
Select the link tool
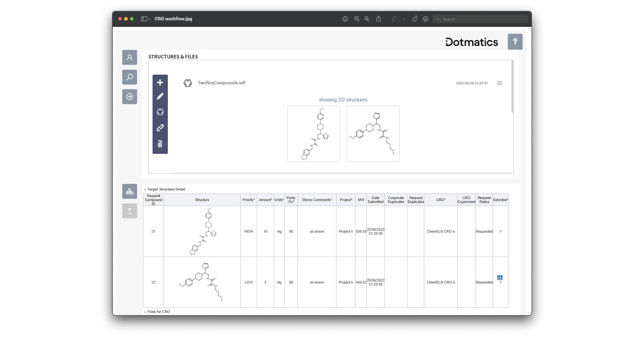160,128
